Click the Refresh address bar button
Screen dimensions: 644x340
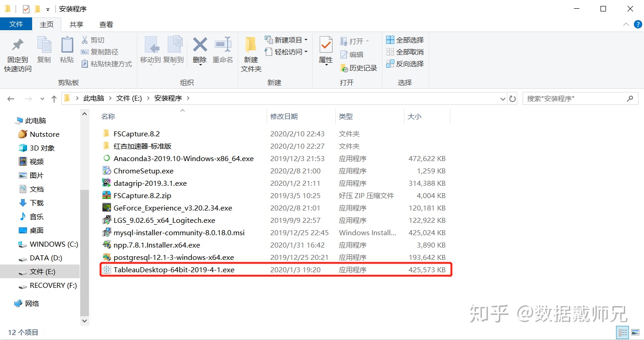tap(513, 98)
